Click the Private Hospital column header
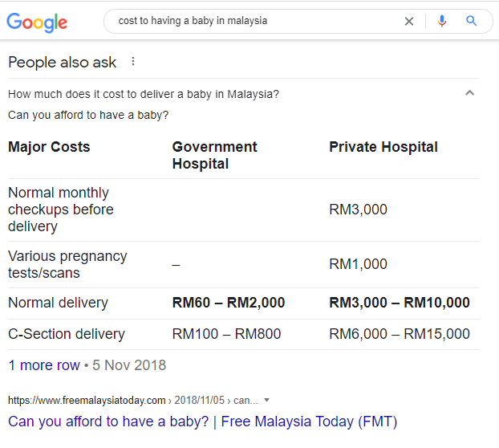Image resolution: width=499 pixels, height=448 pixels. coord(383,147)
